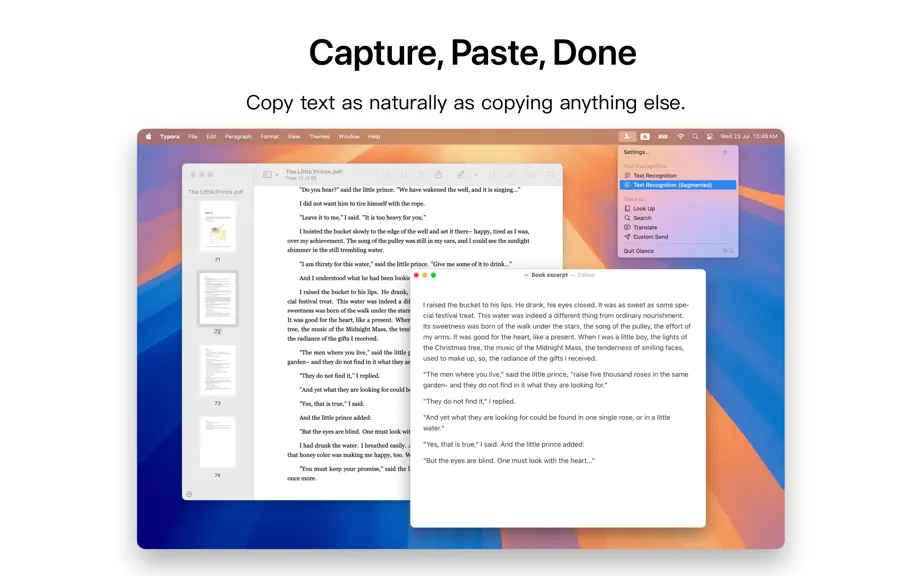Open the View menu
The height and width of the screenshot is (576, 922).
click(x=294, y=136)
